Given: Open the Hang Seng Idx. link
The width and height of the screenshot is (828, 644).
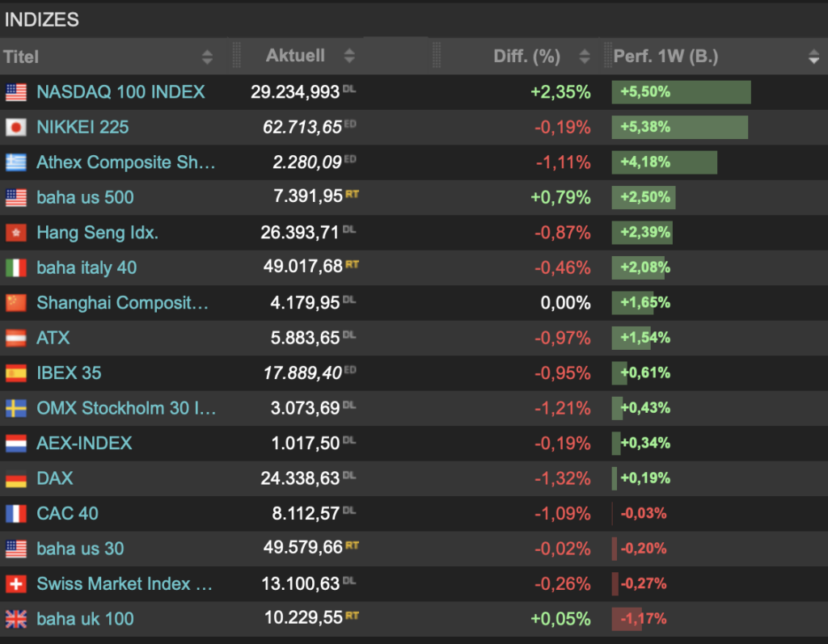Looking at the screenshot, I should click(97, 233).
